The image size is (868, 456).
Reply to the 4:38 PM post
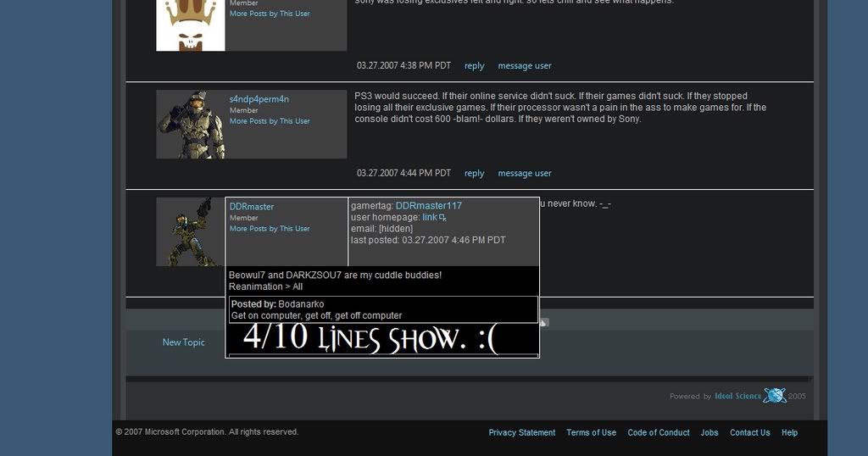474,66
